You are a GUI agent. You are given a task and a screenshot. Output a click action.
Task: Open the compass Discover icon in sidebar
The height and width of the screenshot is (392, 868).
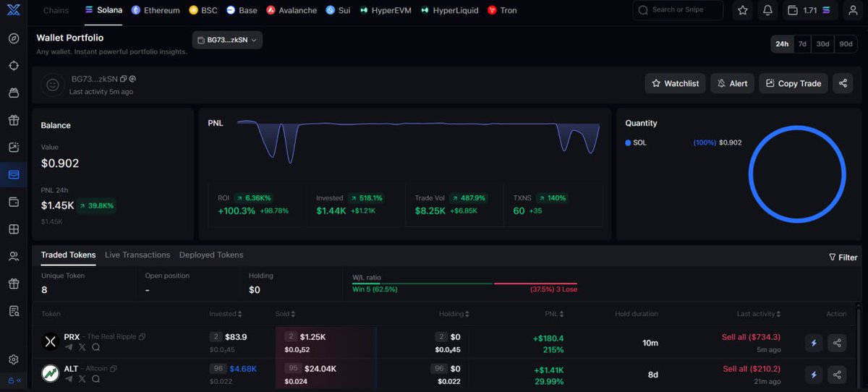tap(14, 38)
